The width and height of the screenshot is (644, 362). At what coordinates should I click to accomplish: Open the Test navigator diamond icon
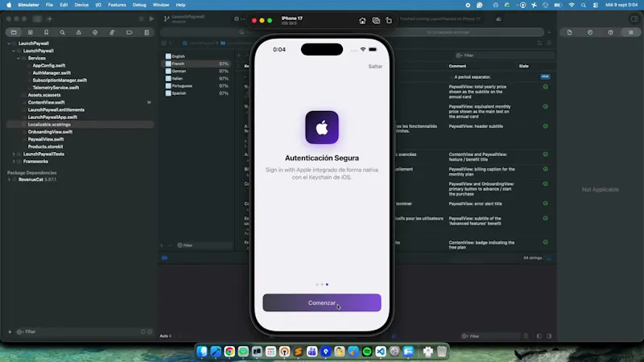coord(95,32)
